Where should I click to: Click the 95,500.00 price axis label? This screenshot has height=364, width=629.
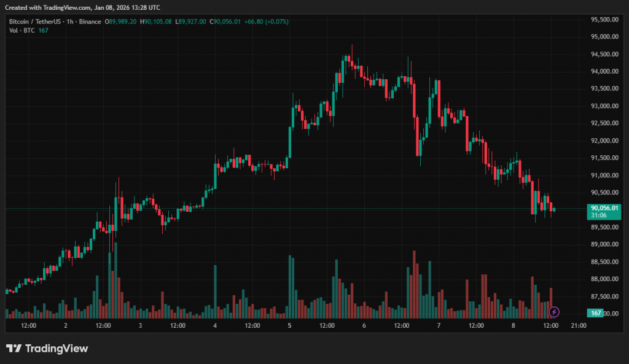point(604,20)
